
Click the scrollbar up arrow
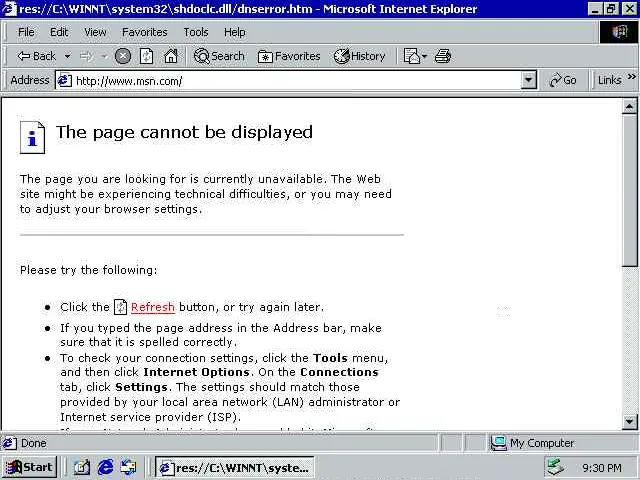coord(629,107)
